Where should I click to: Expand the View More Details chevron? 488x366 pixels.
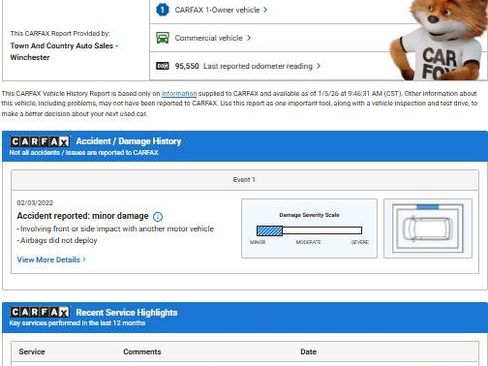tap(84, 259)
